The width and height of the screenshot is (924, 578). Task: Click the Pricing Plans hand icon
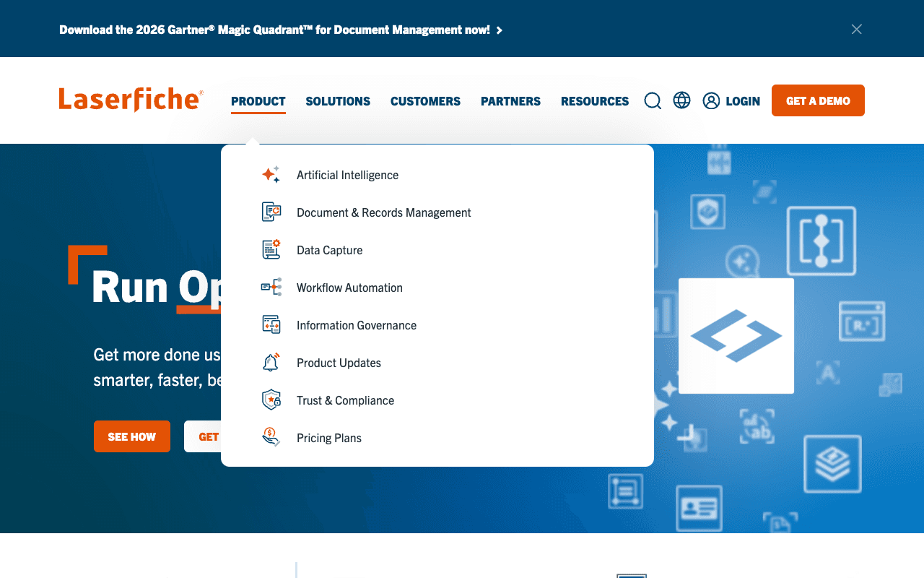(271, 438)
